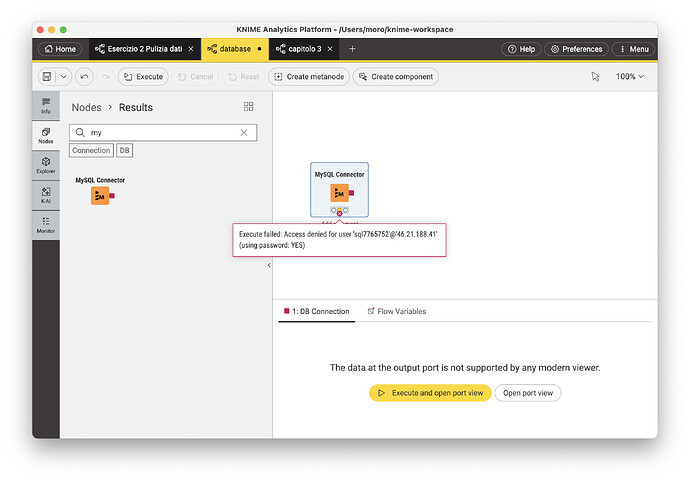Viewport: 690px width, 481px height.
Task: Create metanode from selection
Action: coord(309,77)
